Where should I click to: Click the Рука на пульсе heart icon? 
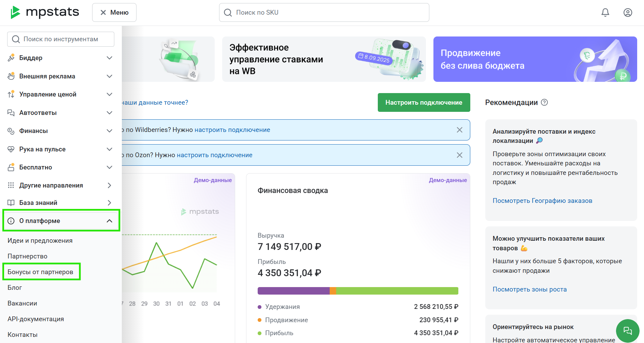point(11,149)
